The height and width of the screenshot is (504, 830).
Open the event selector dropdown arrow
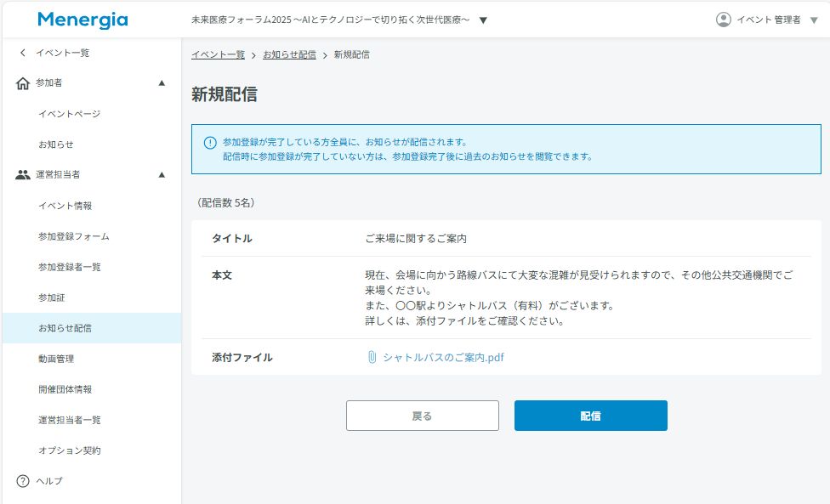pyautogui.click(x=483, y=20)
